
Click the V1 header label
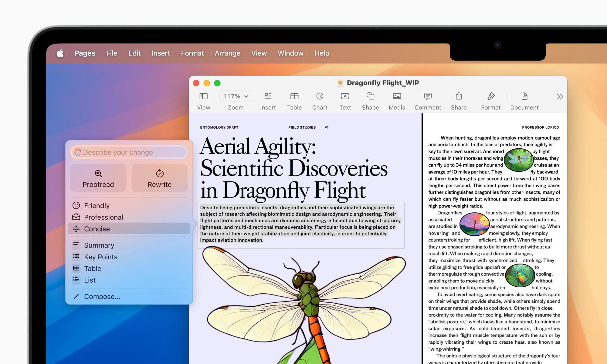[327, 127]
